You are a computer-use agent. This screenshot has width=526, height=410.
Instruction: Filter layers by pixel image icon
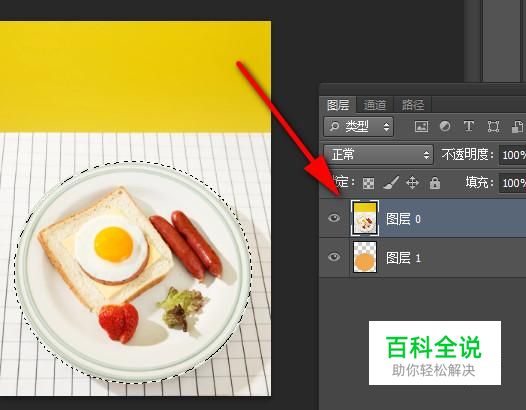click(421, 126)
